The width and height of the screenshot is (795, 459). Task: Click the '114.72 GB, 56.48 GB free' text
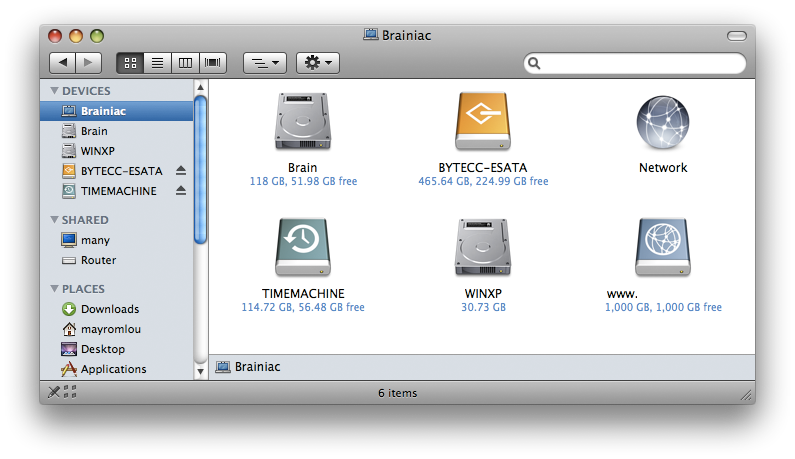pyautogui.click(x=303, y=307)
